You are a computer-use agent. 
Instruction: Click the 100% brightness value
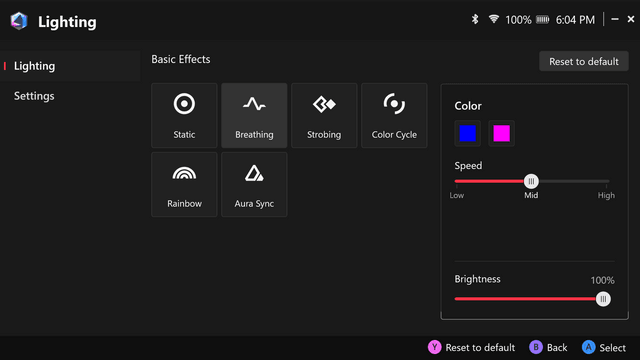(x=602, y=280)
